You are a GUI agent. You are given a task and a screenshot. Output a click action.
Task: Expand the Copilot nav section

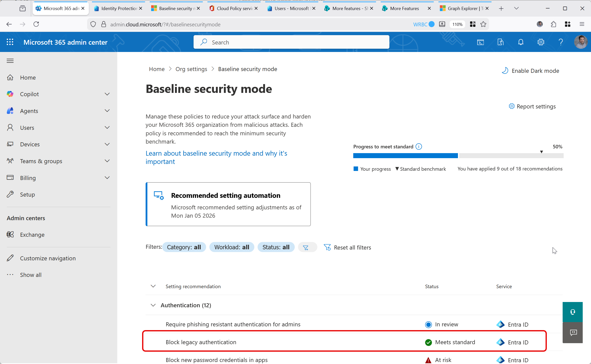(x=107, y=94)
